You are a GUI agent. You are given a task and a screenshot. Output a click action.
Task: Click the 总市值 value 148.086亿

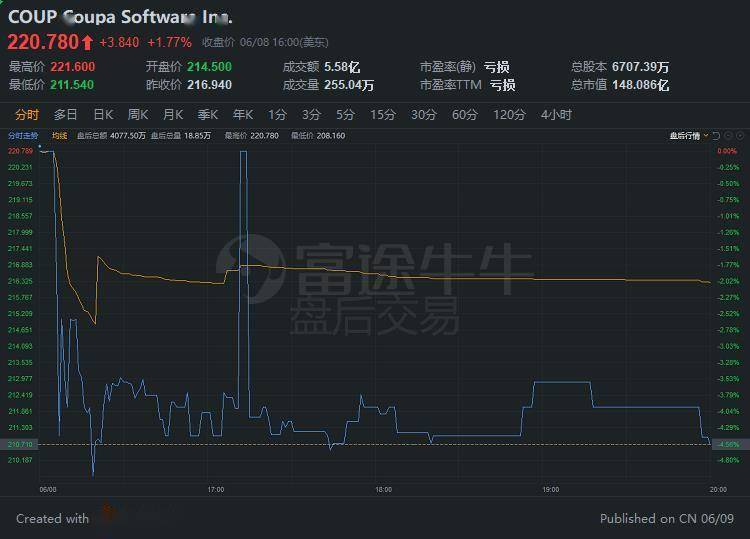click(x=640, y=85)
